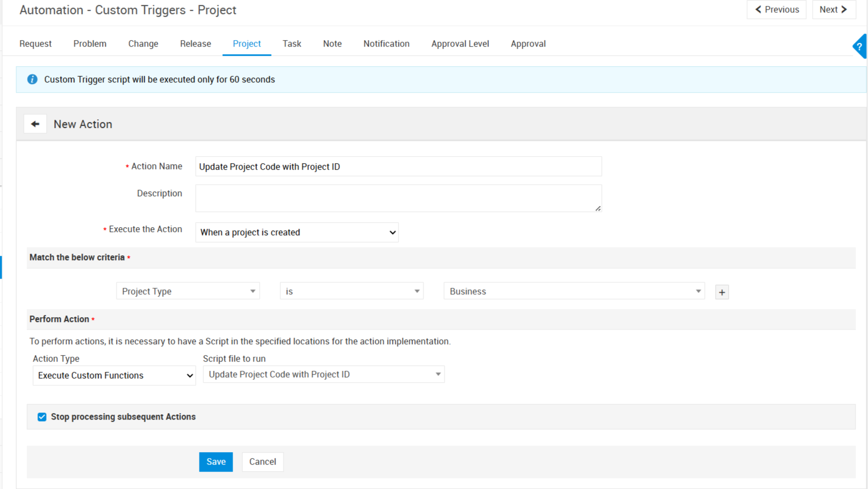Open the Business value dropdown

click(x=574, y=291)
